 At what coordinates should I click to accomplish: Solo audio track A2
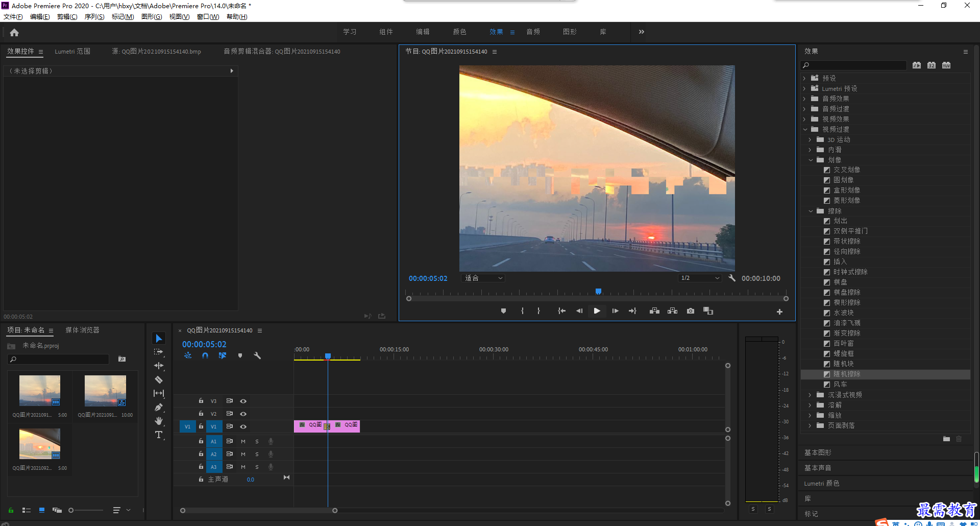pos(257,454)
